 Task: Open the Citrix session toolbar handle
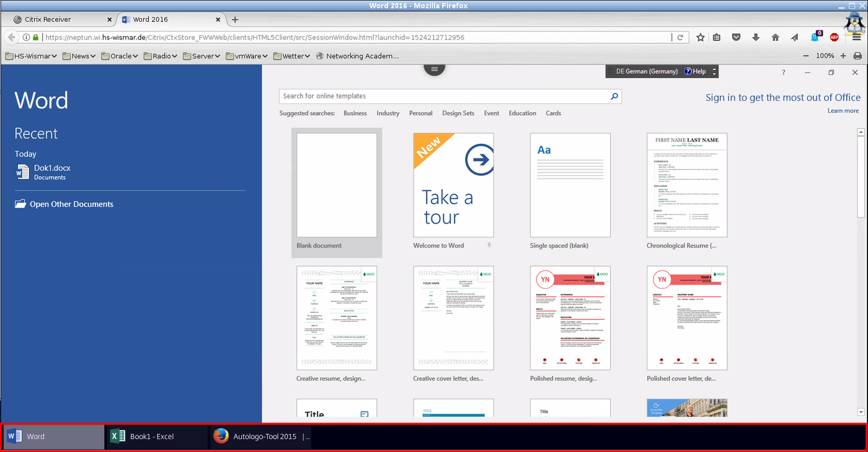pos(434,69)
